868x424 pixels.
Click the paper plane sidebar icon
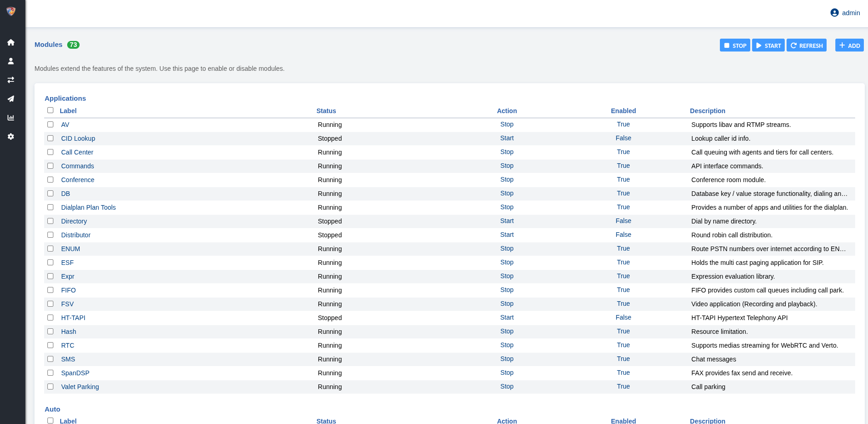point(11,99)
